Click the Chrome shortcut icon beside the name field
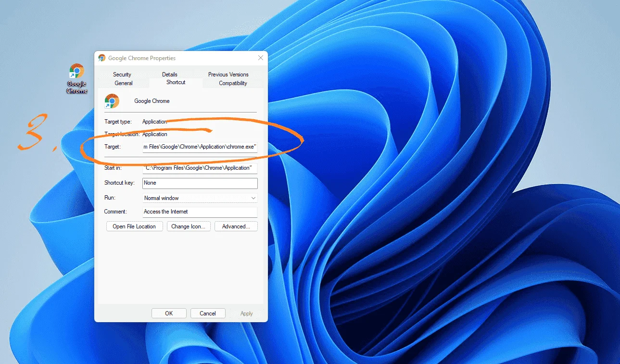The width and height of the screenshot is (620, 364). [x=112, y=101]
